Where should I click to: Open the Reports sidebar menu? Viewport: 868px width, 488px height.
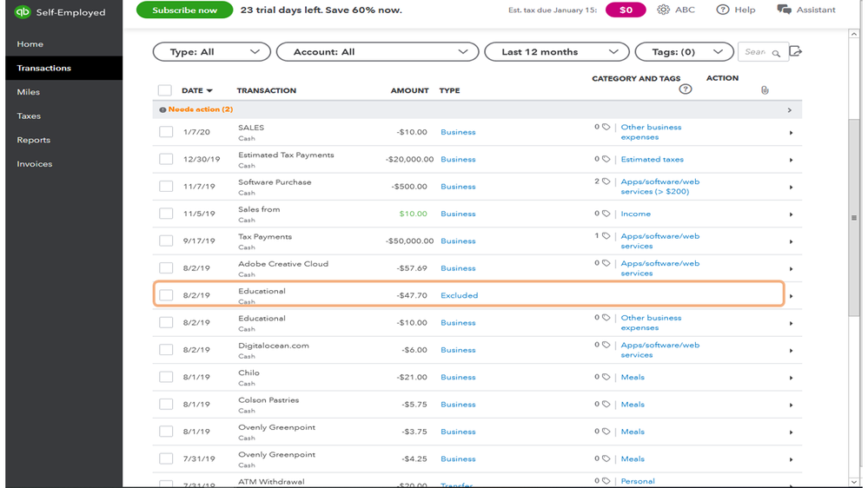34,140
